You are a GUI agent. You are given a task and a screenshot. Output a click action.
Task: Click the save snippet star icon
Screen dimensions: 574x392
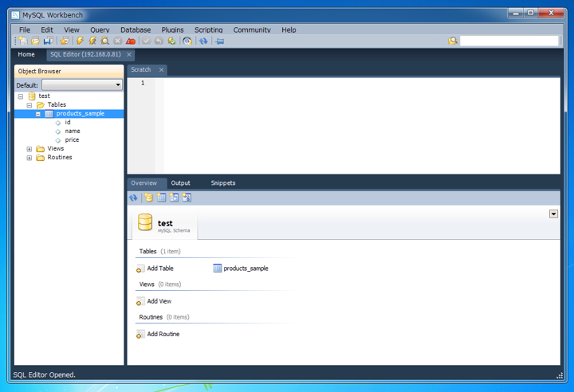pos(65,41)
